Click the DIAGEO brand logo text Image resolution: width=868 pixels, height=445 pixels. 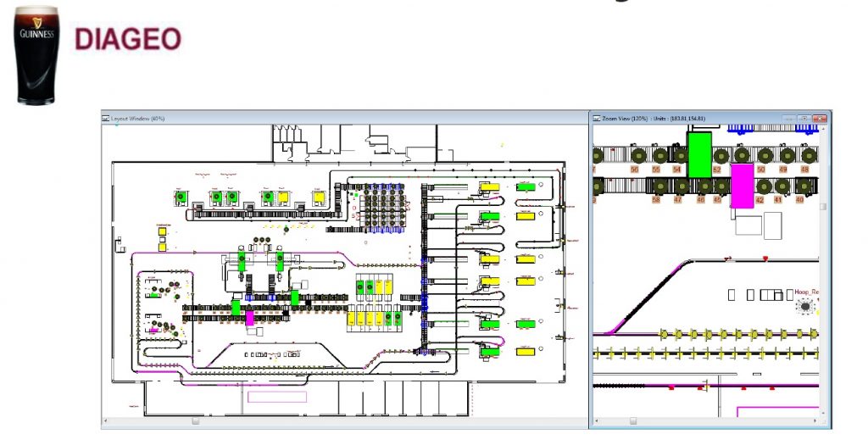point(128,40)
